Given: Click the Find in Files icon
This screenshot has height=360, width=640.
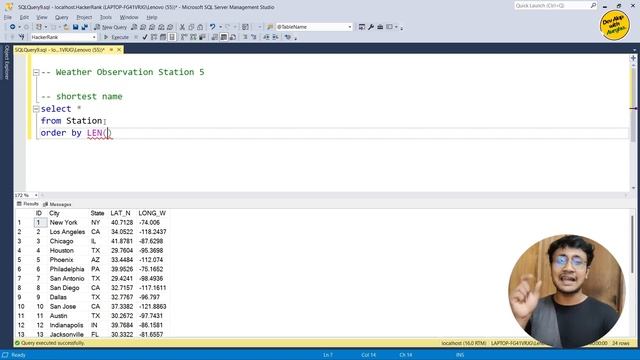Looking at the screenshot, I should coord(270,27).
